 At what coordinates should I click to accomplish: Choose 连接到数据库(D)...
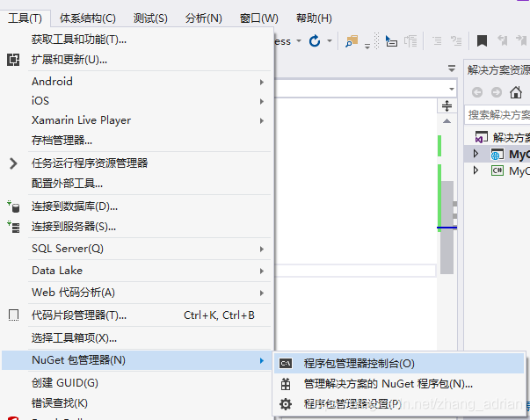click(x=75, y=206)
